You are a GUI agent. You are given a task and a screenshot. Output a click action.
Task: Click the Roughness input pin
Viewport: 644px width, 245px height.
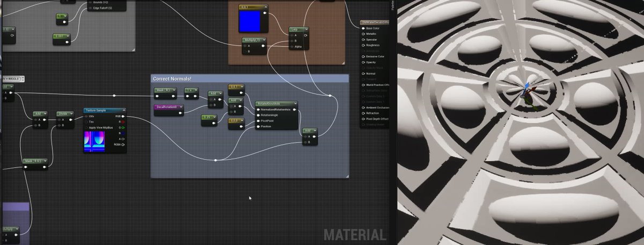[363, 45]
